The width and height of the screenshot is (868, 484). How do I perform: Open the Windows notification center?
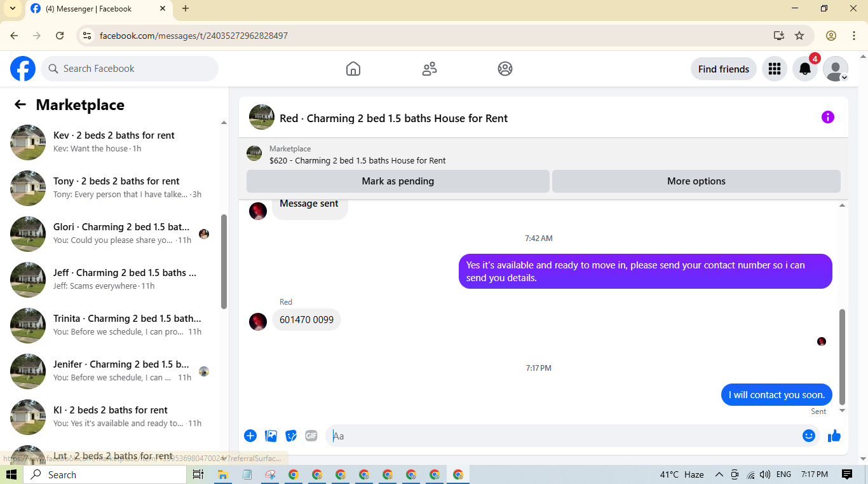tap(847, 474)
